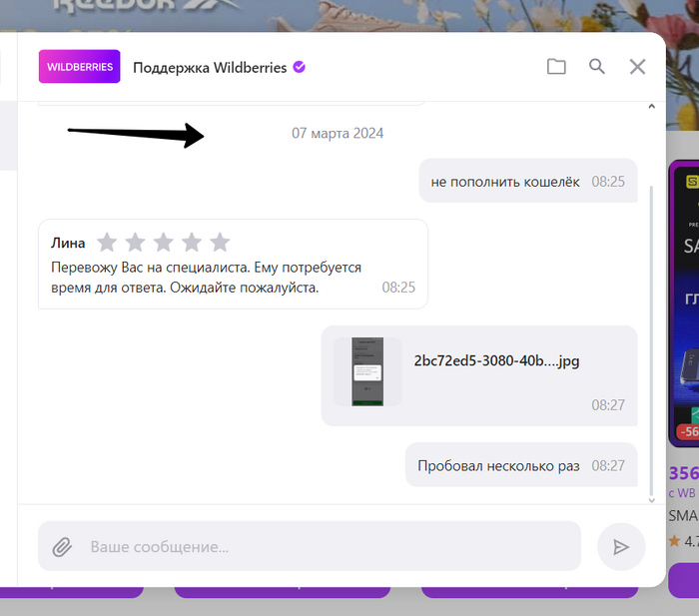Open the chat files folder icon
699x616 pixels.
pyautogui.click(x=556, y=67)
